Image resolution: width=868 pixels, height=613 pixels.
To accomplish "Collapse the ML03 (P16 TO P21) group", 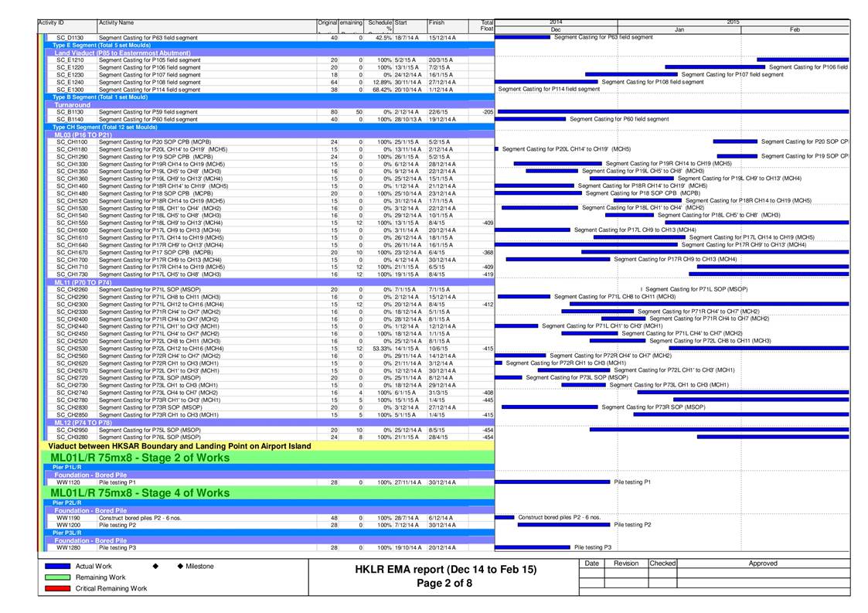I will point(77,135).
